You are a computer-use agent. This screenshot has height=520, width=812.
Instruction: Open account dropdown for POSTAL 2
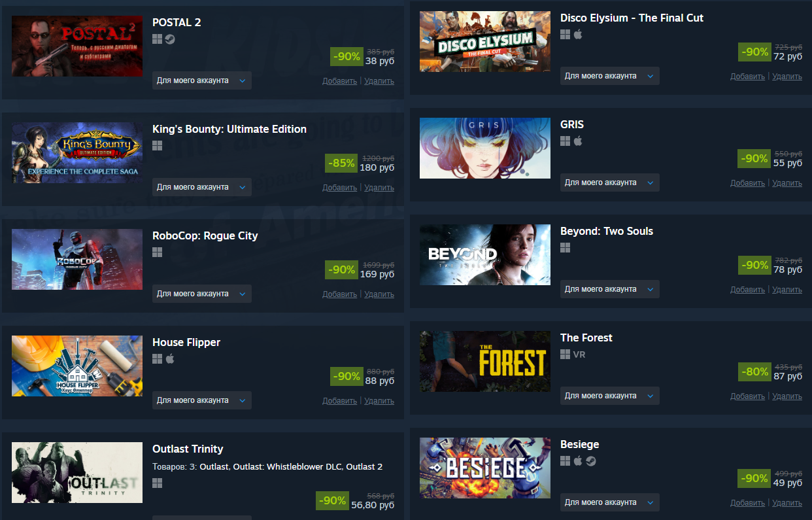click(202, 80)
